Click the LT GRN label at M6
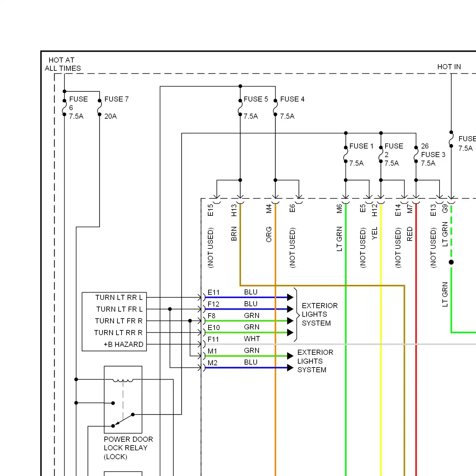This screenshot has height=476, width=476. [339, 239]
